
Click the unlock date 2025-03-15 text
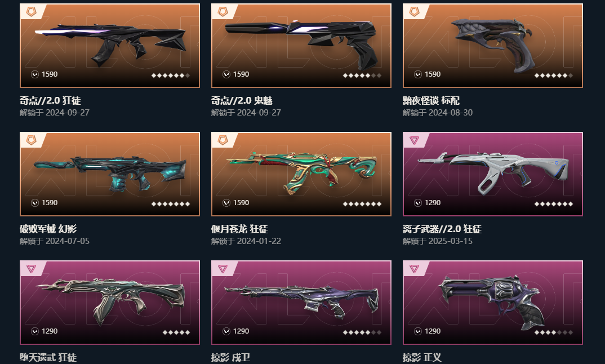tap(450, 241)
